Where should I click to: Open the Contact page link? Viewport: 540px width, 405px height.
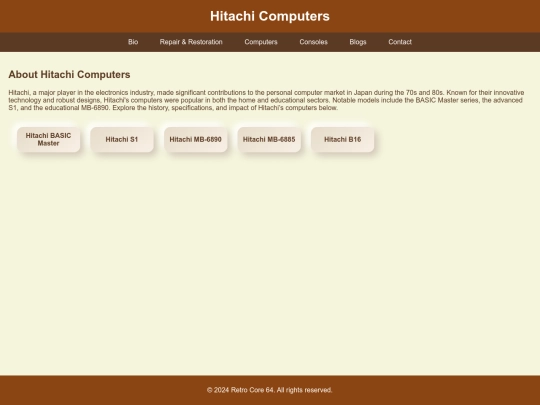click(x=400, y=42)
